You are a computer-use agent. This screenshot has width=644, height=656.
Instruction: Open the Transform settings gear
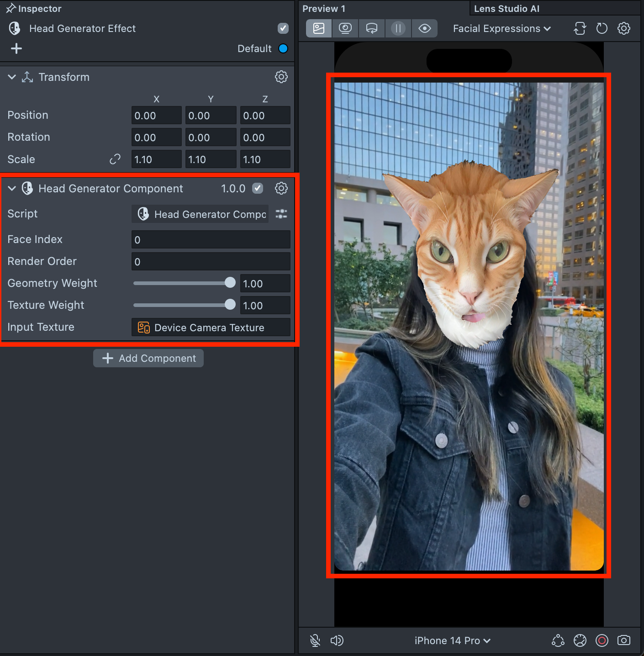click(281, 77)
